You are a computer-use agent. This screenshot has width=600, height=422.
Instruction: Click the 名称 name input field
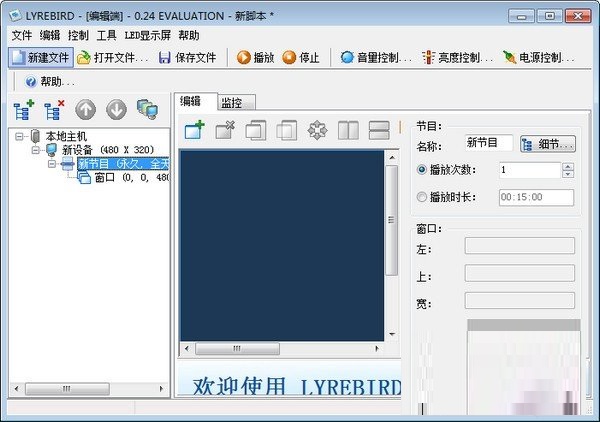click(x=489, y=143)
